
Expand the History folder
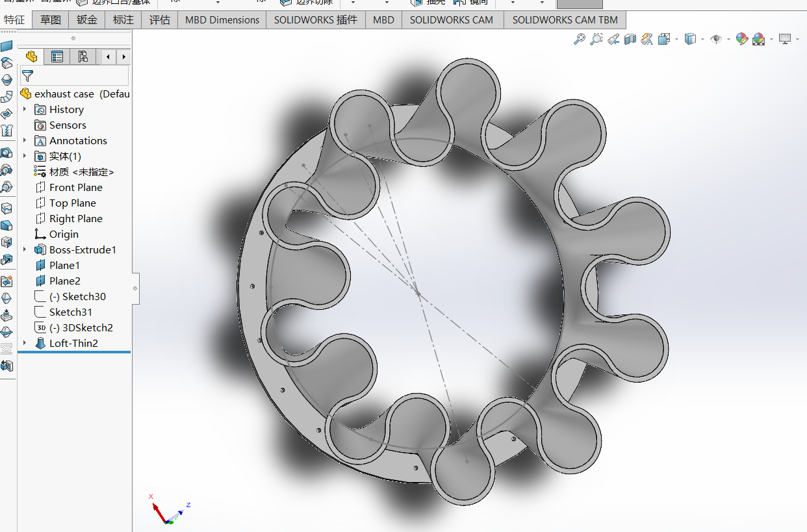[25, 109]
